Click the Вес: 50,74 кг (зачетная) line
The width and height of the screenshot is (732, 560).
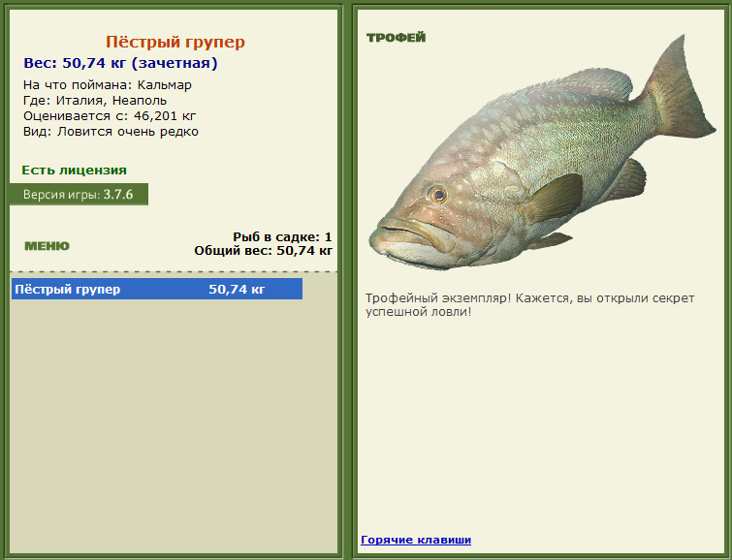(120, 63)
